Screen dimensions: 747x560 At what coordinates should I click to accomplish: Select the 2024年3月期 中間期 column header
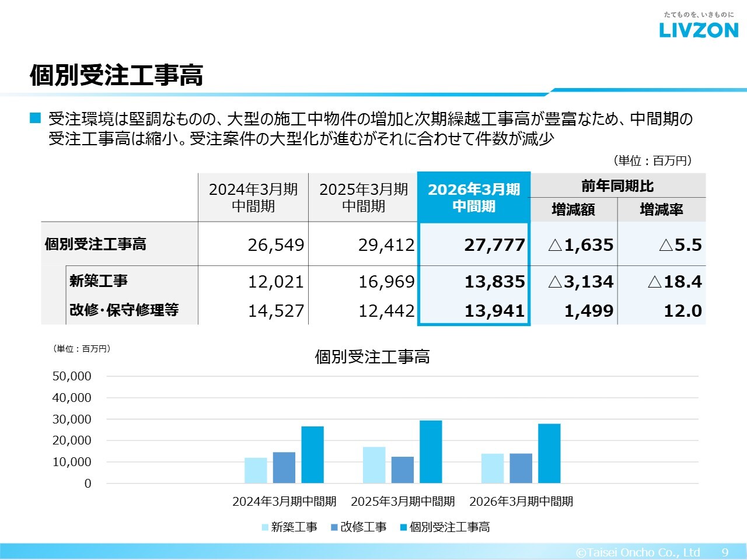[253, 198]
